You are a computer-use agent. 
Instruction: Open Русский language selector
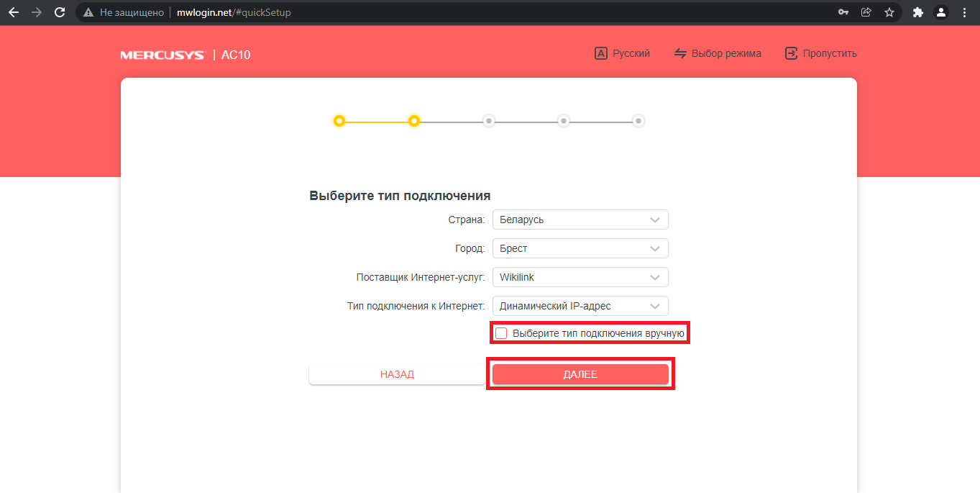[x=631, y=53]
